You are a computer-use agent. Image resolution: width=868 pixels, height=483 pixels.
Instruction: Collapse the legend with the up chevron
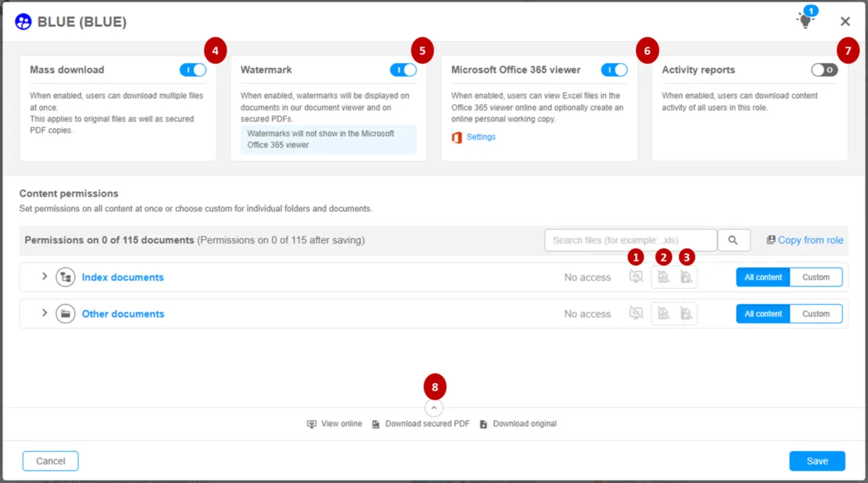click(433, 409)
